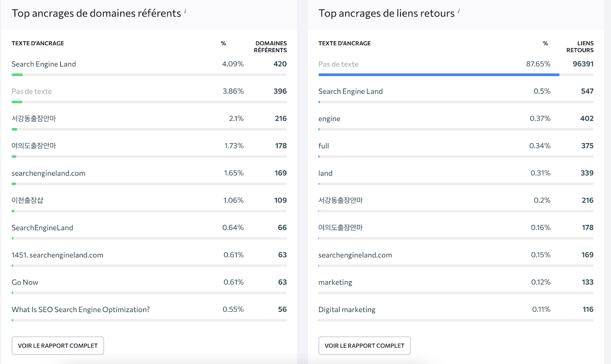Click referring domains count 396 for 'Pas de texte'
Screen dimensions: 611x364
280,91
